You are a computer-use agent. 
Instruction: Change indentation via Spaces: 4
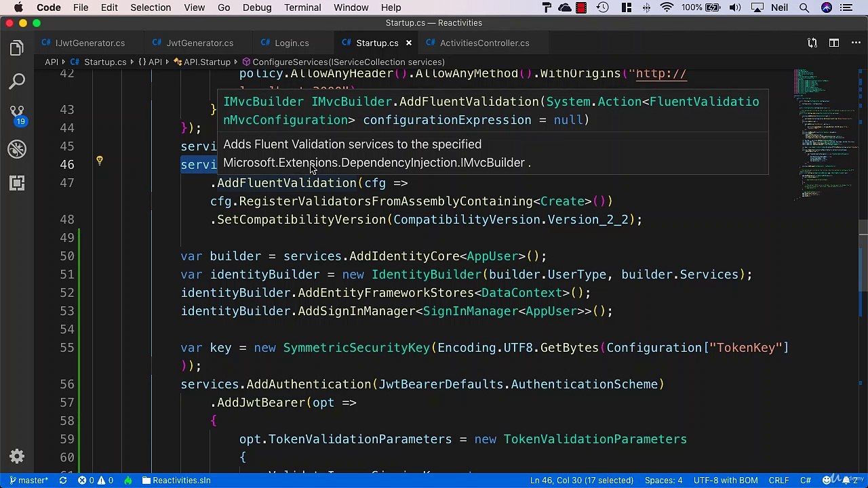point(663,480)
